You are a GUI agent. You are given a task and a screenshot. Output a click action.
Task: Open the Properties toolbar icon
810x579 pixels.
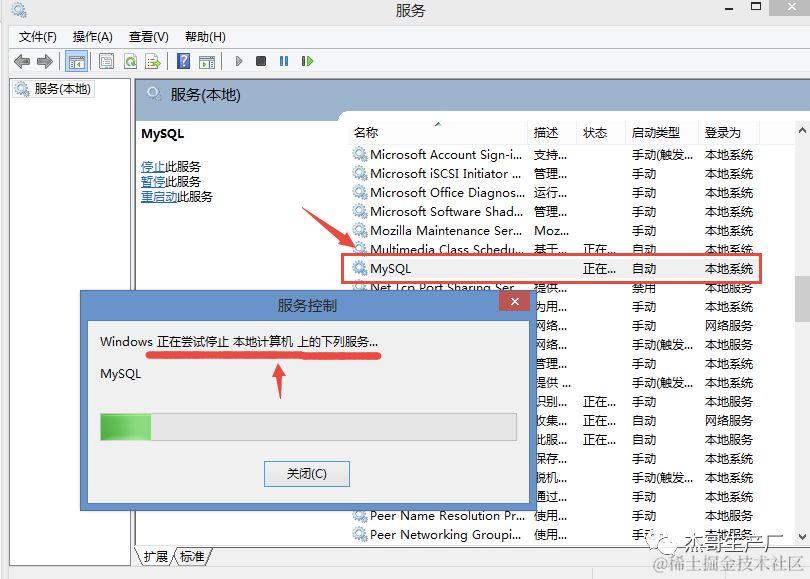[x=106, y=61]
